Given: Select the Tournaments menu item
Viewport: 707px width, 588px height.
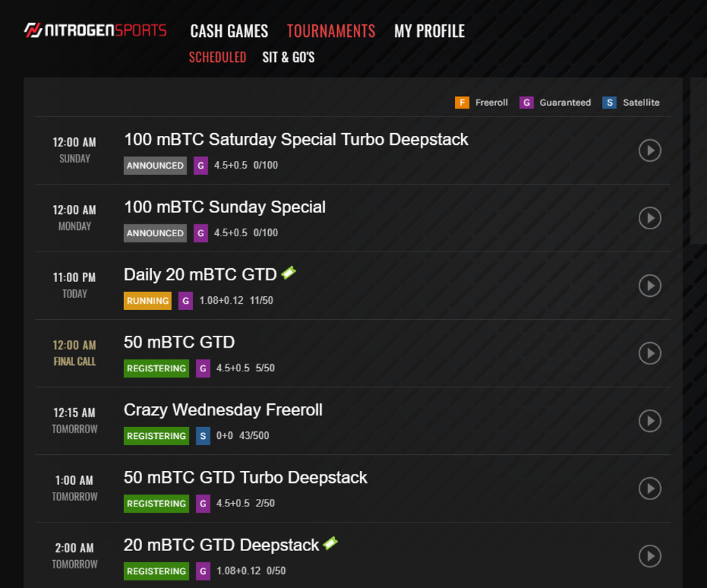Looking at the screenshot, I should pyautogui.click(x=331, y=31).
